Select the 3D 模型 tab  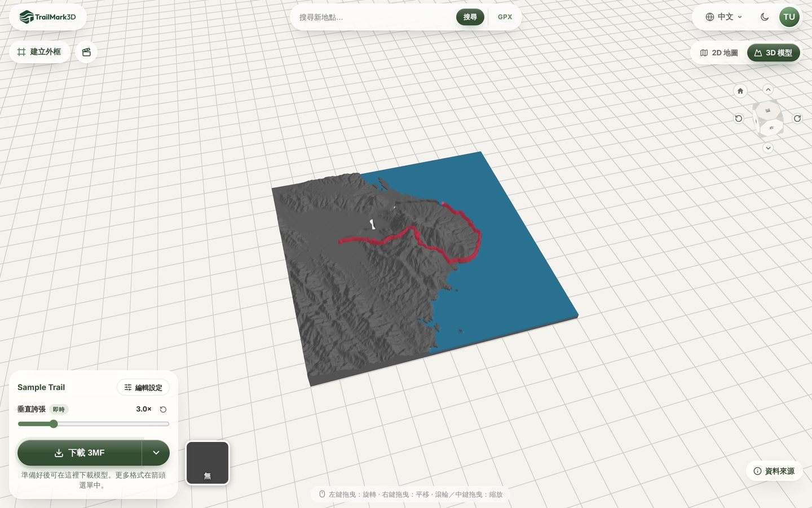pyautogui.click(x=773, y=52)
